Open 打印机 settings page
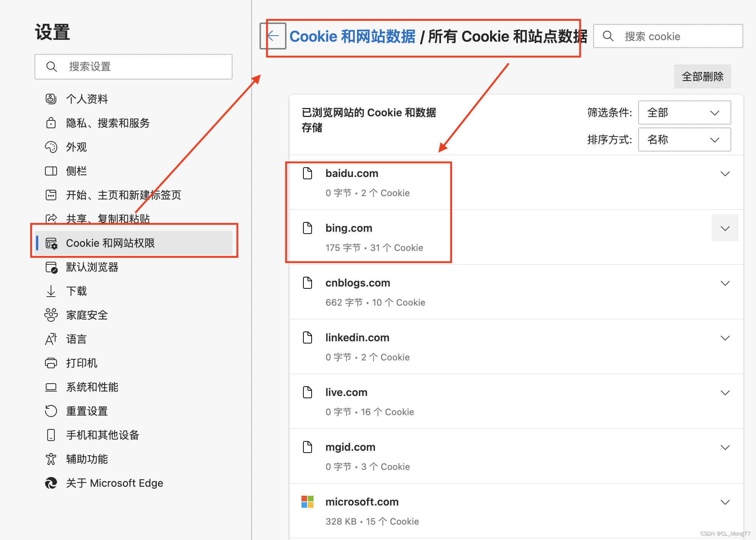756x540 pixels. point(133,363)
